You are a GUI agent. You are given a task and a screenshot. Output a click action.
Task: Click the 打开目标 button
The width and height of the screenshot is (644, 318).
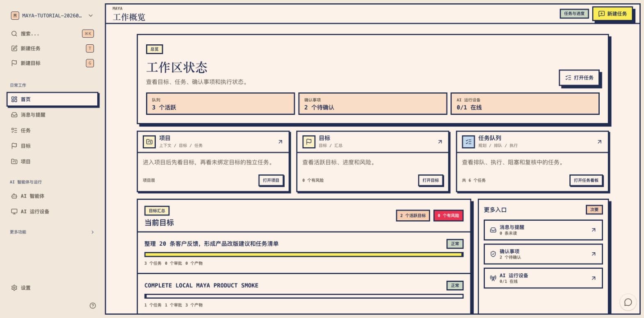[430, 180]
